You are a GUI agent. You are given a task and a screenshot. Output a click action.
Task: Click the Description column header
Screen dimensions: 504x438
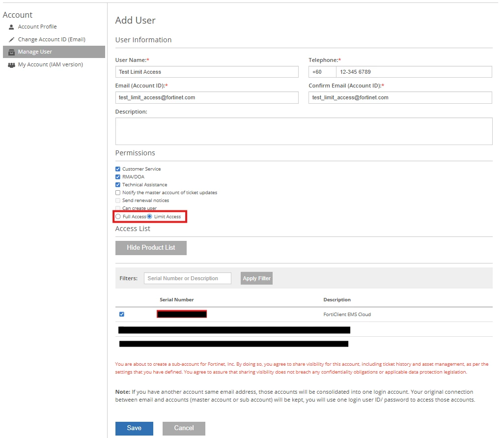(337, 300)
